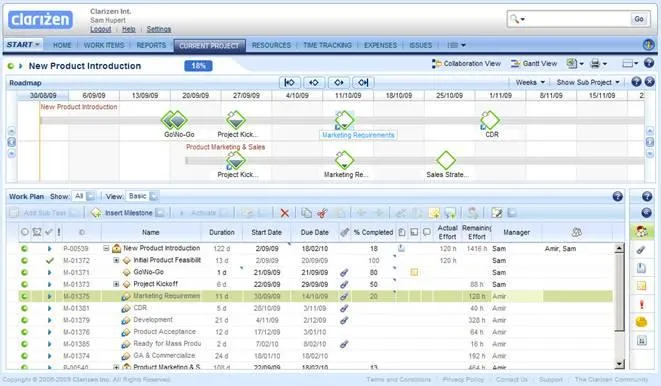
Task: Open the attachments paperclip icon in right sidebar
Action: (641, 250)
